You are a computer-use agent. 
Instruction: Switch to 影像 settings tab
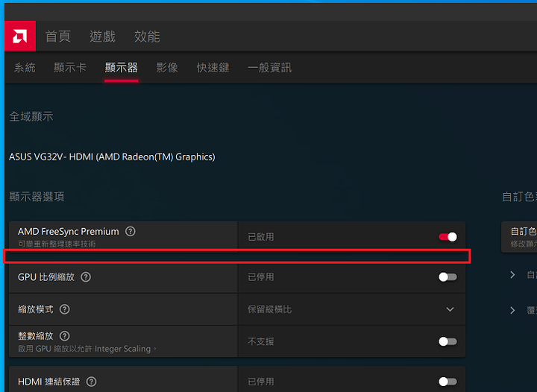pos(167,68)
